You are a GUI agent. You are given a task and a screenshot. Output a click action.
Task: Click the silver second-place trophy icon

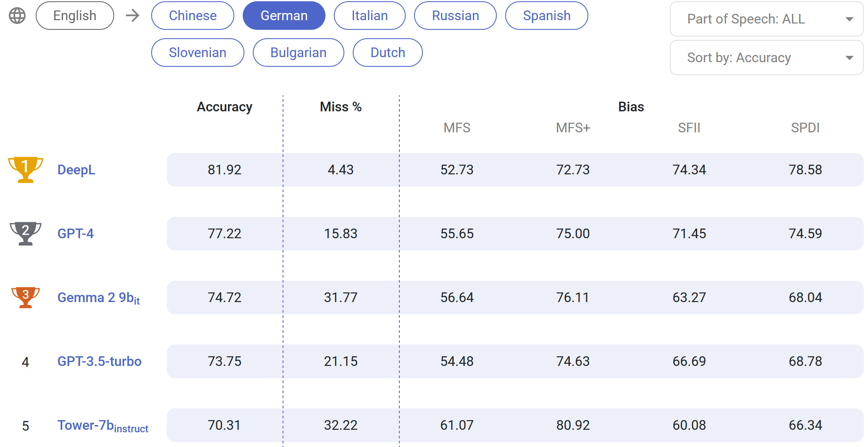pos(25,233)
